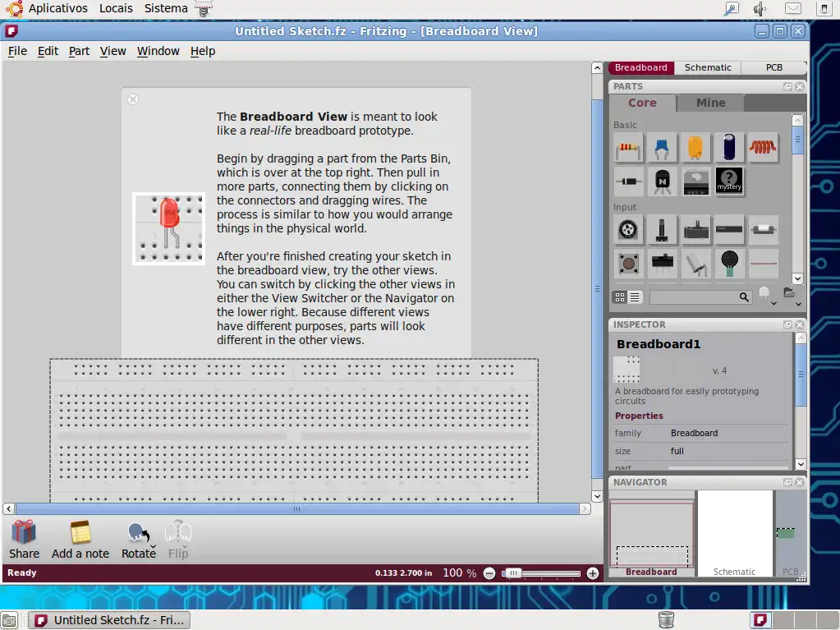Viewport: 840px width, 630px height.
Task: Select the round force sensor part
Action: (729, 263)
